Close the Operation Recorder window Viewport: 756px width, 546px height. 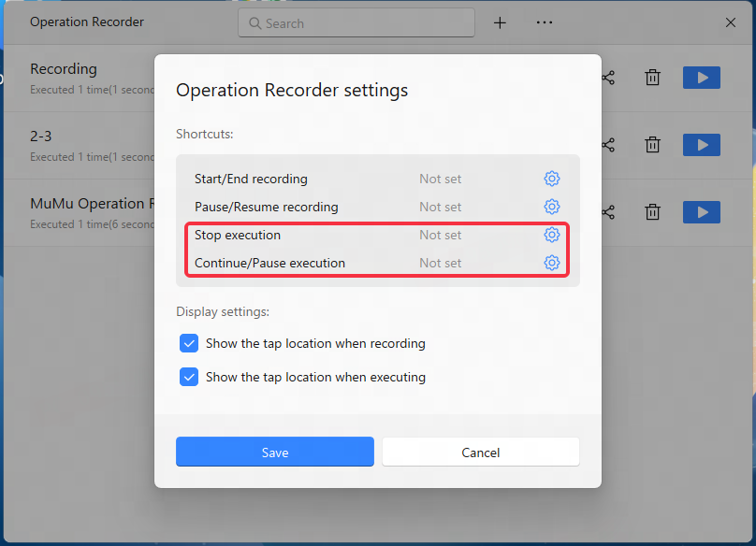click(x=731, y=22)
